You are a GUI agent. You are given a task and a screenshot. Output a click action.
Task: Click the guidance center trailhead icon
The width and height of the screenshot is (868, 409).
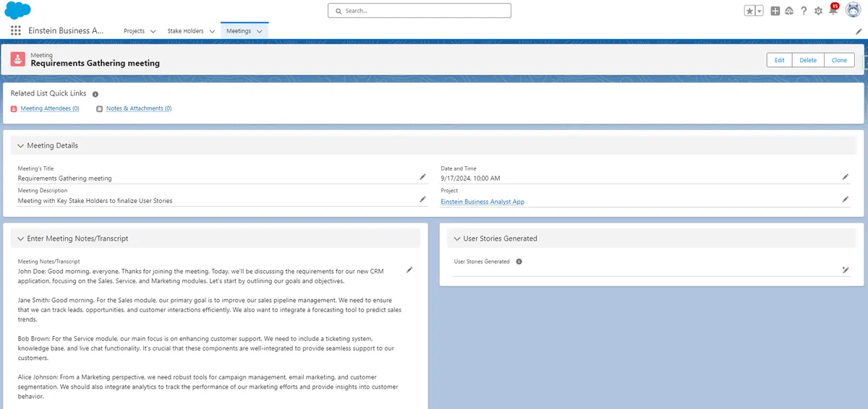point(789,11)
